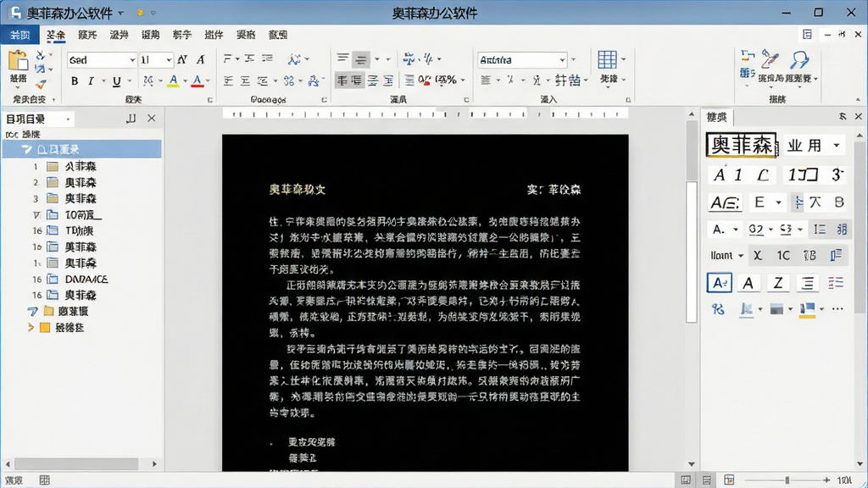Viewport: 868px width, 488px height.
Task: Insert a table using the grid icon
Action: point(607,59)
